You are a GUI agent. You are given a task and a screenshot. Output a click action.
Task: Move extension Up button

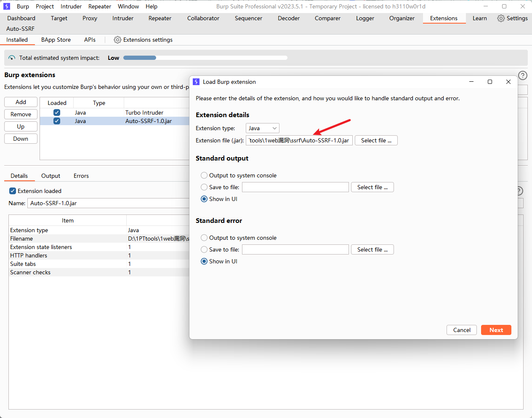[x=21, y=126]
